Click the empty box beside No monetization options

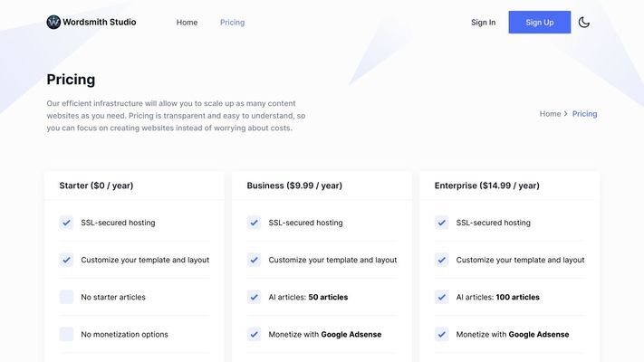point(66,334)
